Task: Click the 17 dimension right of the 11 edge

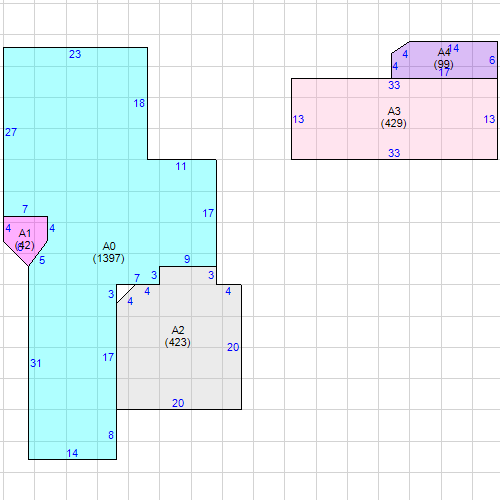Action: 208,213
